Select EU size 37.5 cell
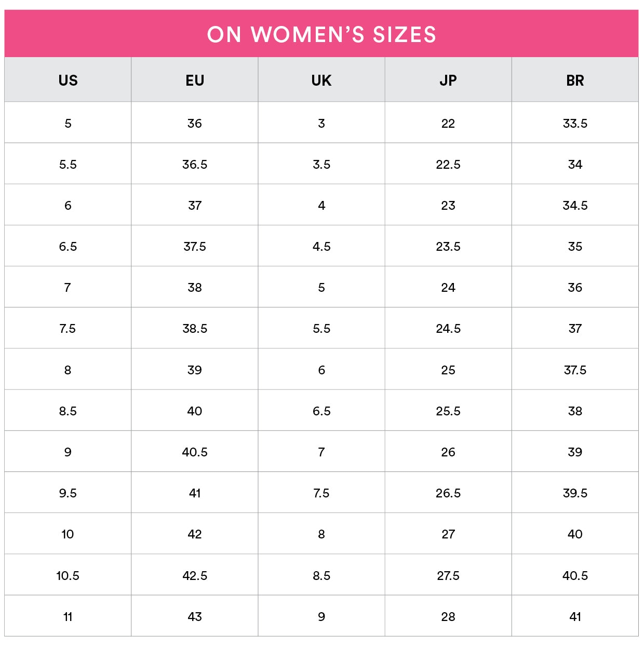 click(195, 247)
